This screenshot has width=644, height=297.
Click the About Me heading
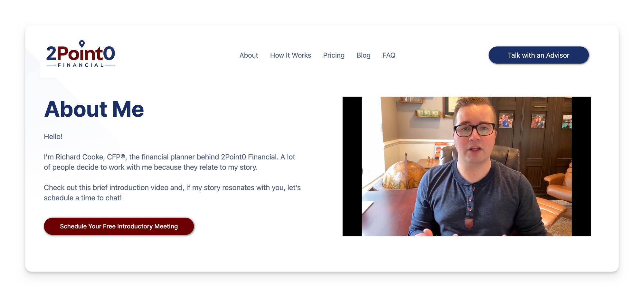coord(94,109)
